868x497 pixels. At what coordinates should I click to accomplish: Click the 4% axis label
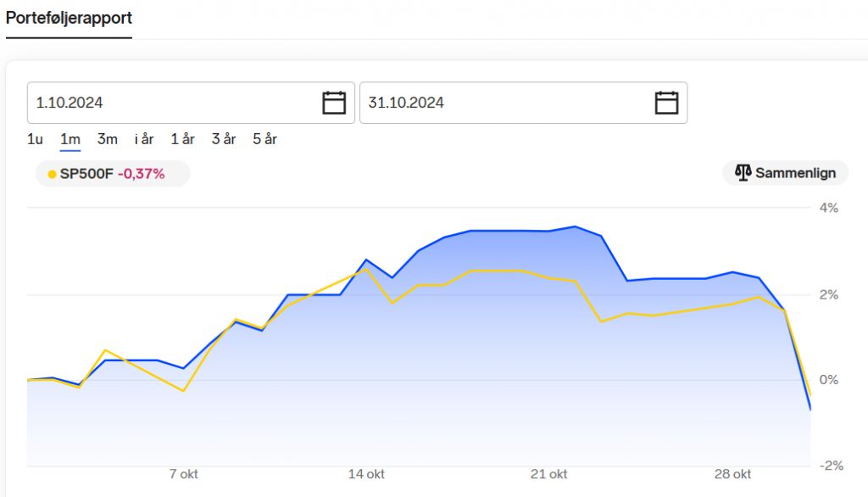[829, 208]
